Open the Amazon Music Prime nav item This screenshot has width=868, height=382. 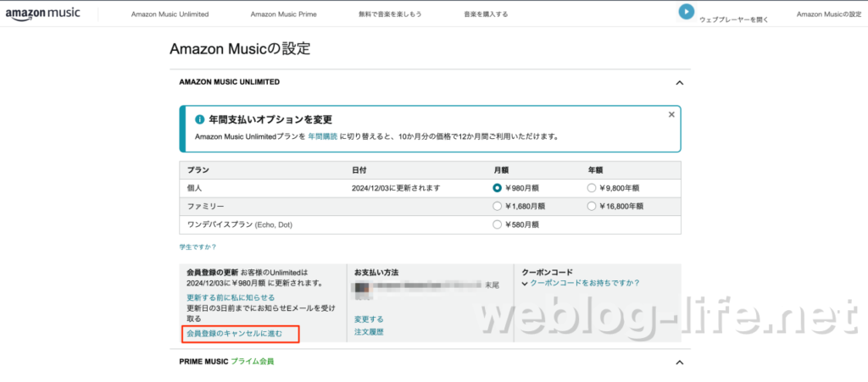click(x=283, y=14)
